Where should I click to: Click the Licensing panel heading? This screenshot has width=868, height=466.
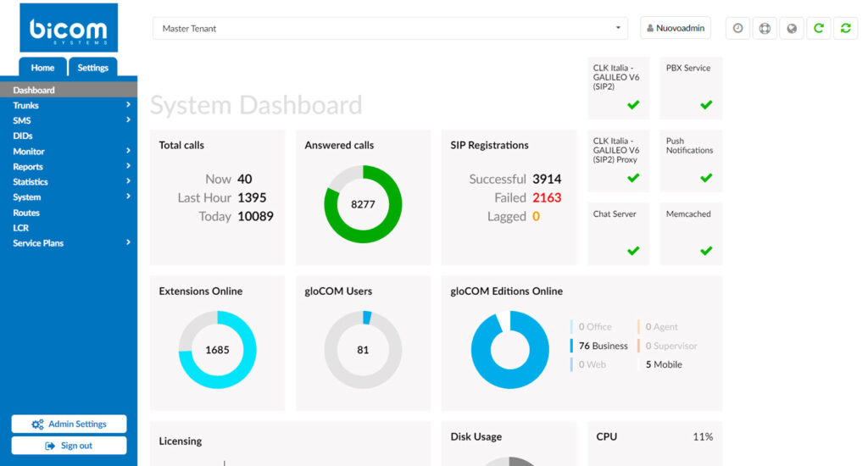[181, 441]
